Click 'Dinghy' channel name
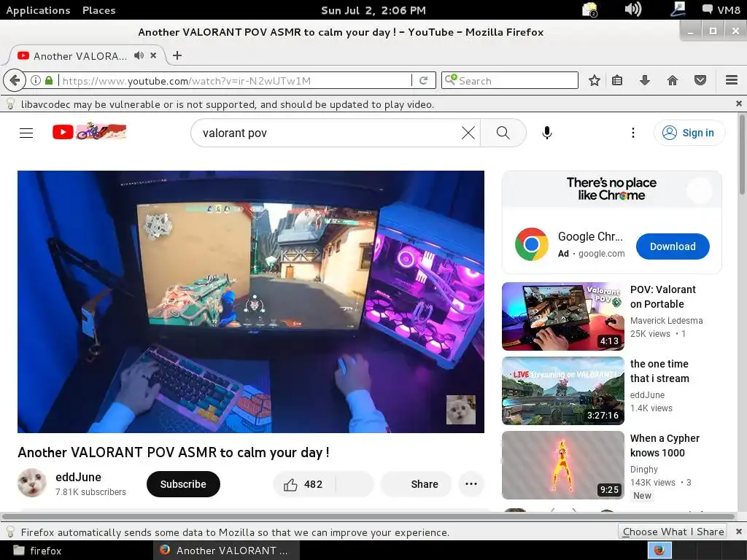 point(643,469)
